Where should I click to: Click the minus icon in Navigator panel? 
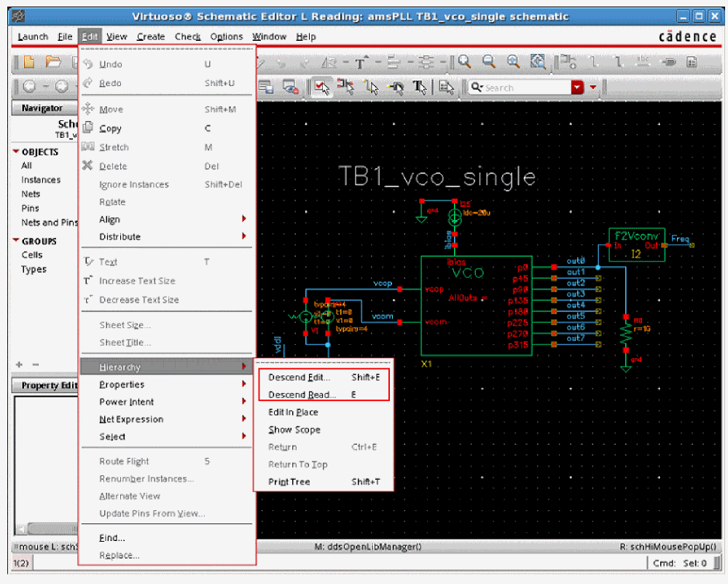35,364
